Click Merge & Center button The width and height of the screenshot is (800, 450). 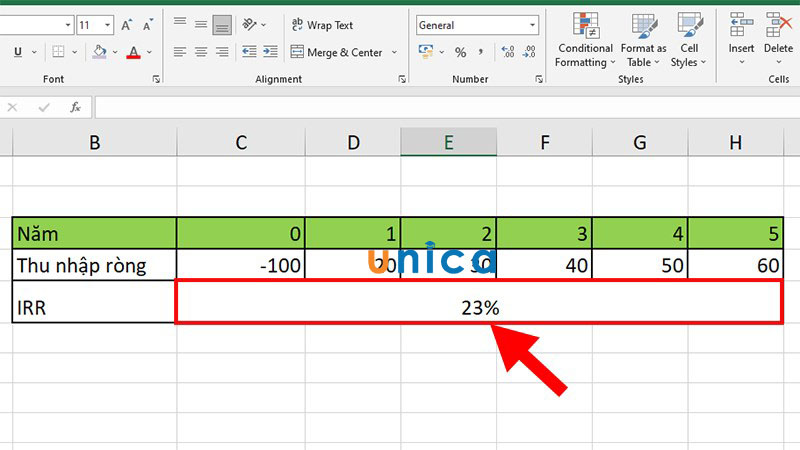pyautogui.click(x=337, y=52)
